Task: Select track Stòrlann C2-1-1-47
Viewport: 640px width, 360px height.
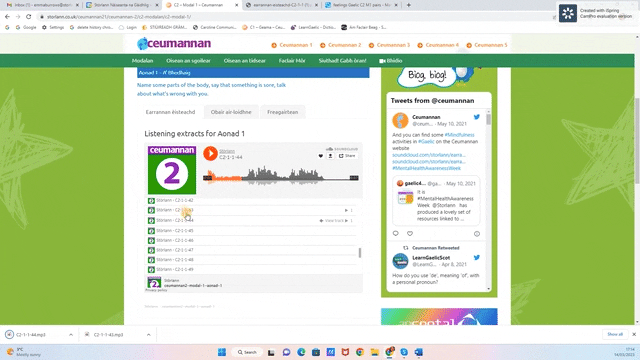Action: tap(252, 250)
